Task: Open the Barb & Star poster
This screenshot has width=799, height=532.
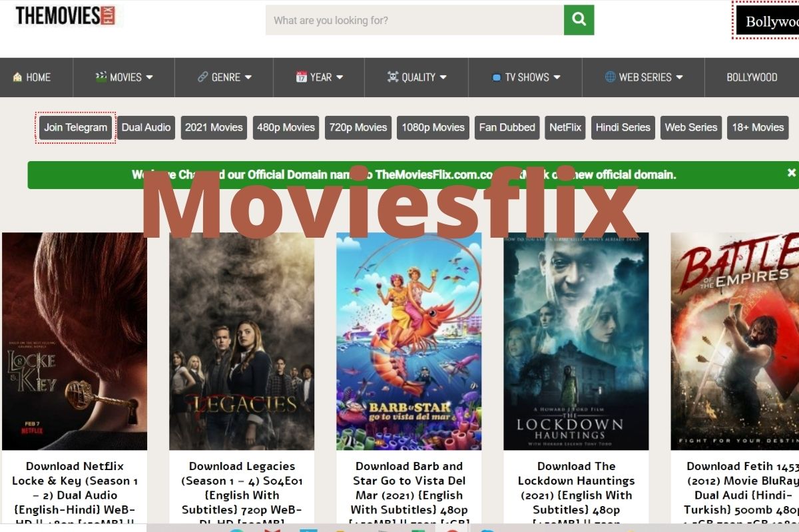Action: (x=409, y=341)
